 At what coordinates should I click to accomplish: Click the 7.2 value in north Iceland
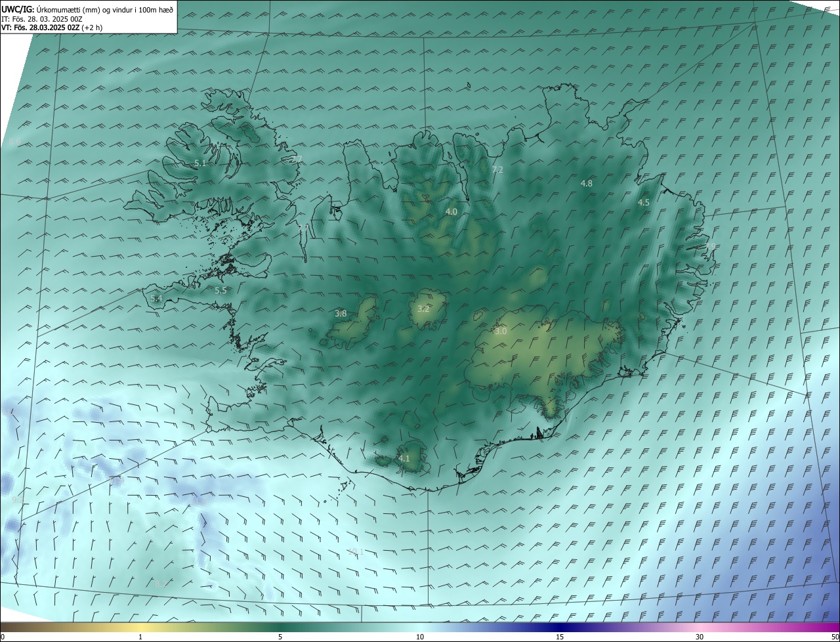497,169
